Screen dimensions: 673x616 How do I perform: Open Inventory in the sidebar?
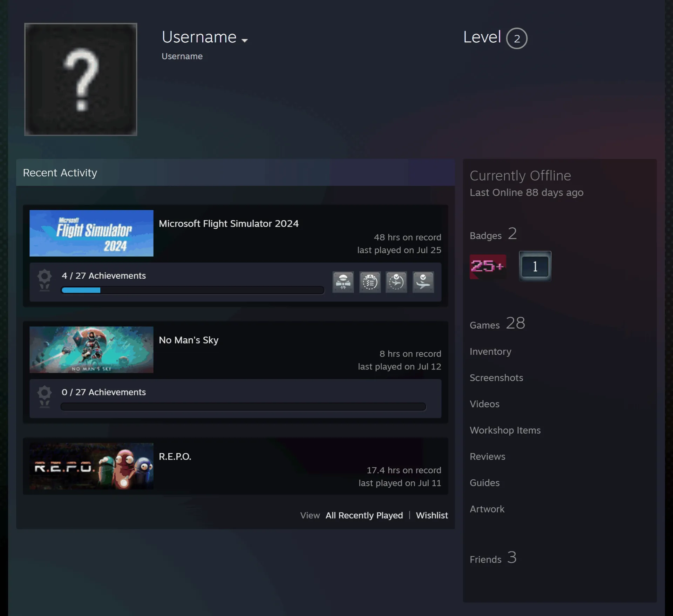(490, 351)
